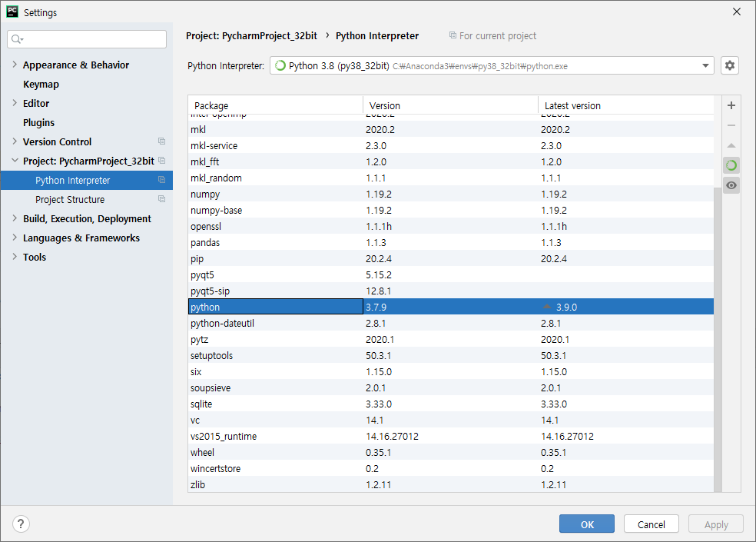
Task: Select Keymap in the settings tree
Action: click(x=41, y=84)
